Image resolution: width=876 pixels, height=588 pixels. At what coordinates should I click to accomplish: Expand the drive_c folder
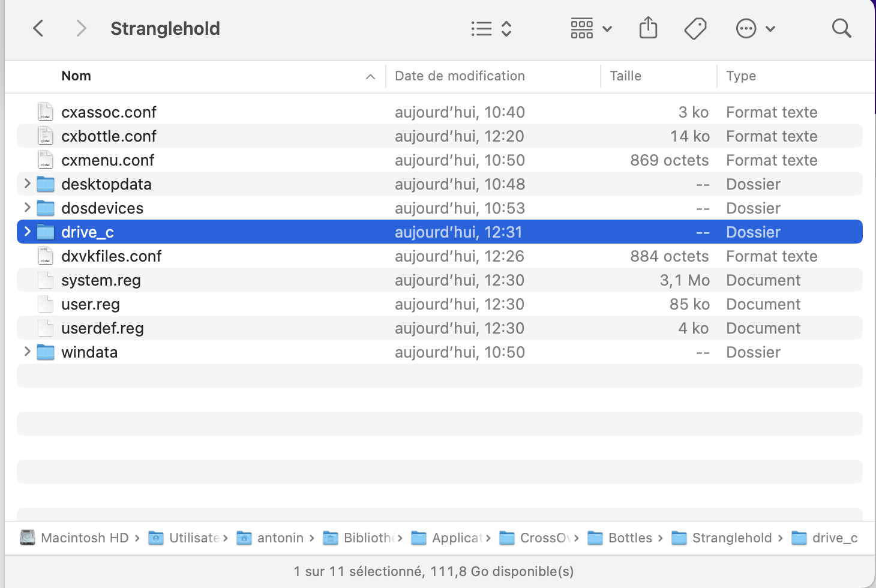click(x=27, y=232)
